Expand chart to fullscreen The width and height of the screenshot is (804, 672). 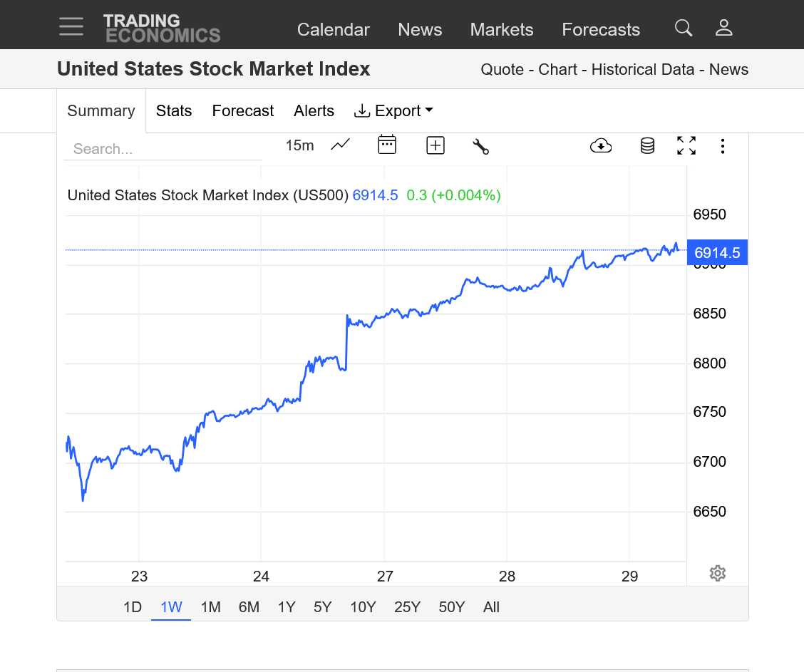(686, 146)
